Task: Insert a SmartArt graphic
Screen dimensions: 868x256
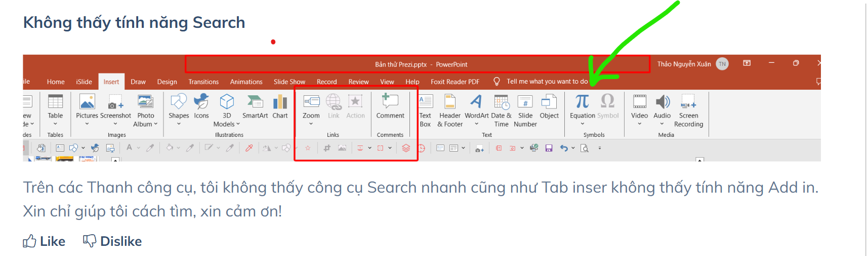Action: coord(255,106)
